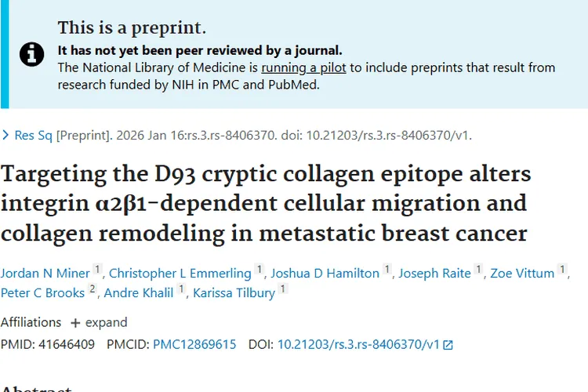Click the preprint info icon

coord(32,53)
